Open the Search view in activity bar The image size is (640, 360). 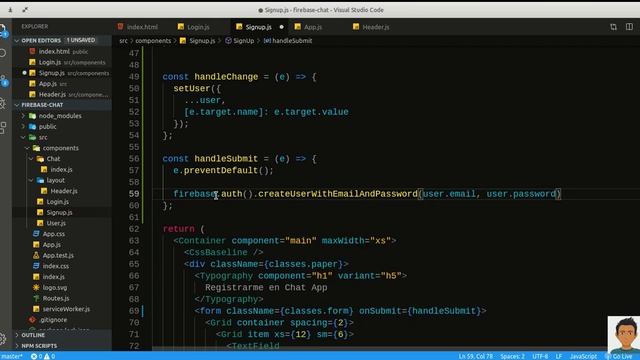coord(2,53)
